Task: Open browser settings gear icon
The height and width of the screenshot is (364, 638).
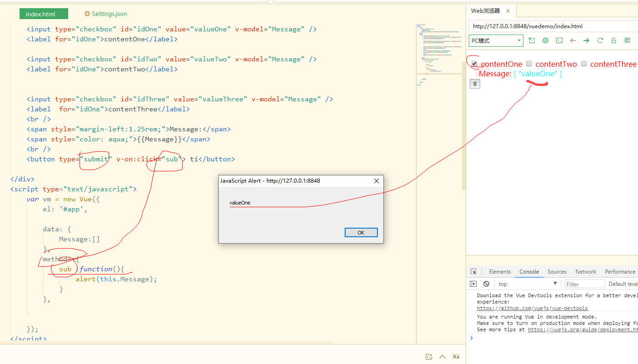Action: pos(545,40)
